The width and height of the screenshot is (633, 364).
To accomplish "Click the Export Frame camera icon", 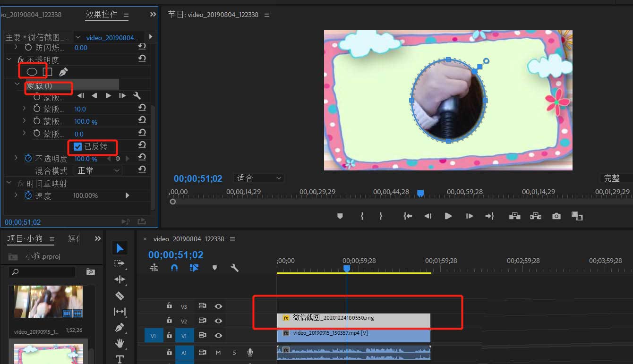I will 556,216.
